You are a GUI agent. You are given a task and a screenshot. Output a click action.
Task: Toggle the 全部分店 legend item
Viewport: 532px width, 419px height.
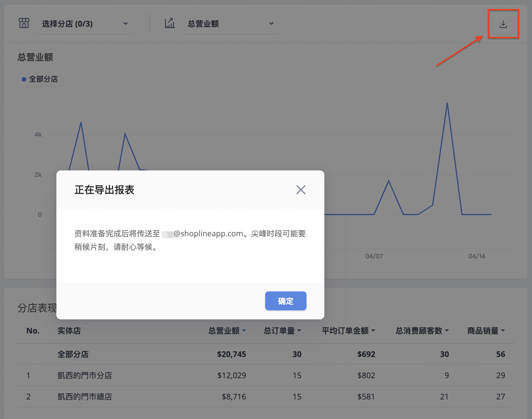pos(40,79)
